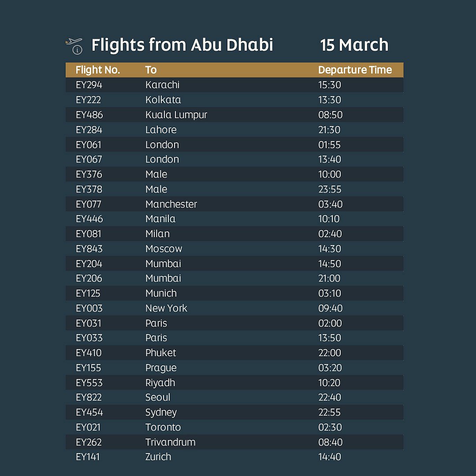Click the airplane info icon
This screenshot has height=476, width=476.
tap(74, 45)
